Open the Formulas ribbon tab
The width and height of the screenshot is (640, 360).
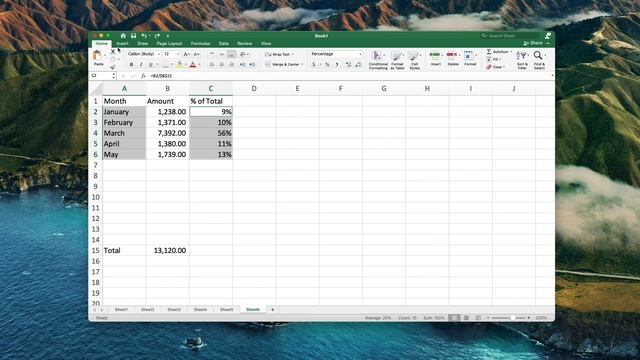coord(200,43)
